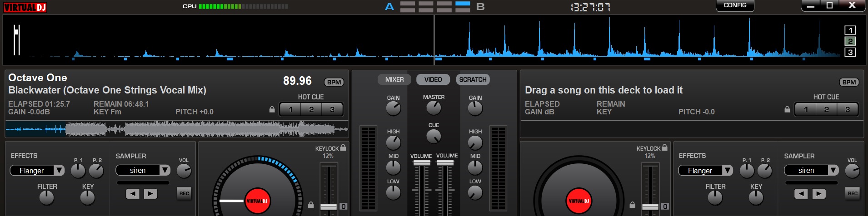868x216 pixels.
Task: Select waveform zoom level 3
Action: [x=850, y=52]
